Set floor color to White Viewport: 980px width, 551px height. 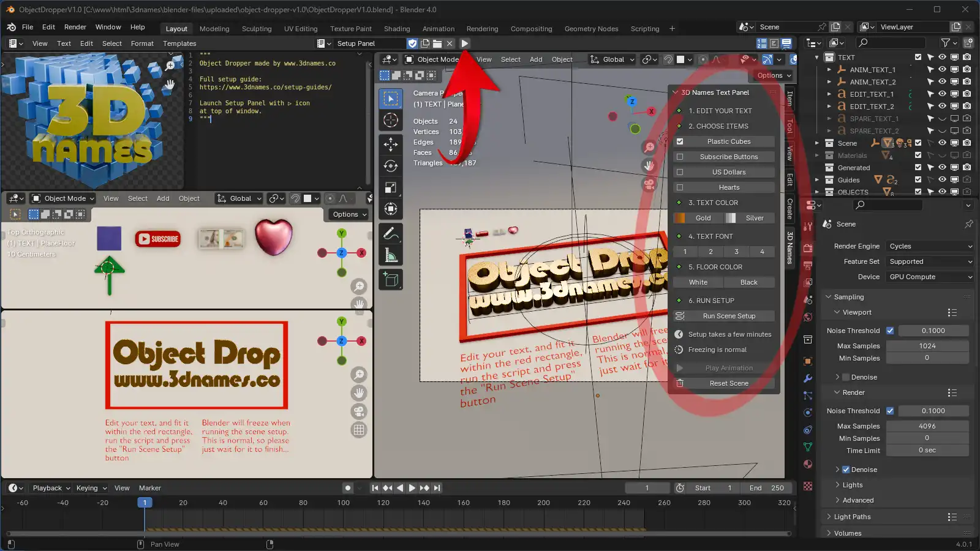click(x=698, y=282)
